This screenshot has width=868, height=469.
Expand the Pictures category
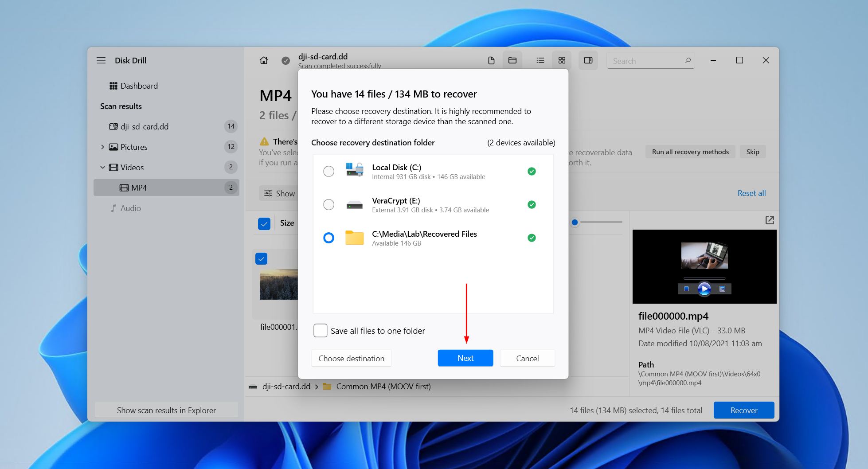point(103,147)
